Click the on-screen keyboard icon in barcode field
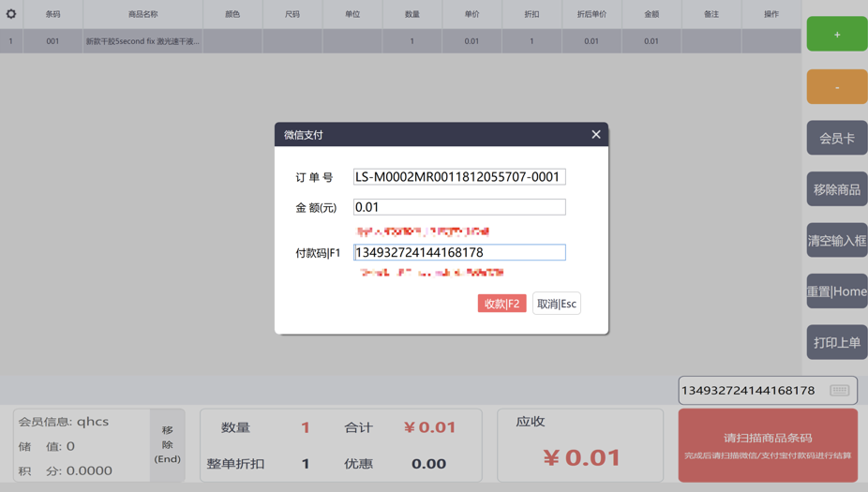The width and height of the screenshot is (868, 492). point(839,390)
